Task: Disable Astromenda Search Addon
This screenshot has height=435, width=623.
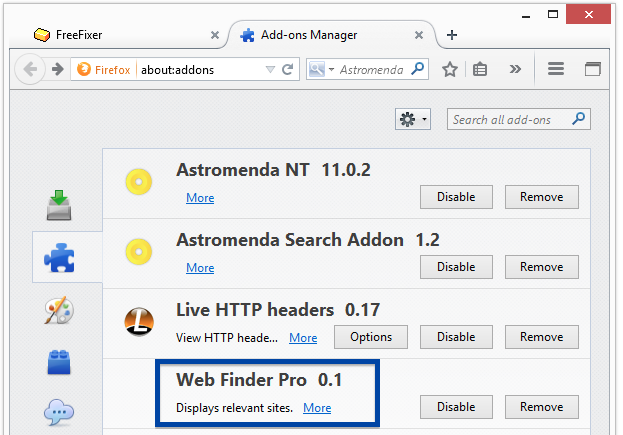Action: click(x=456, y=267)
